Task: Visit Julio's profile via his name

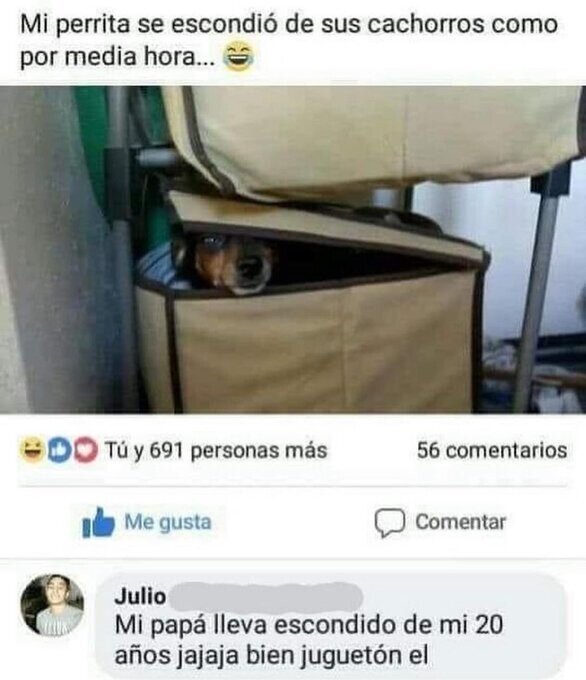Action: 140,597
